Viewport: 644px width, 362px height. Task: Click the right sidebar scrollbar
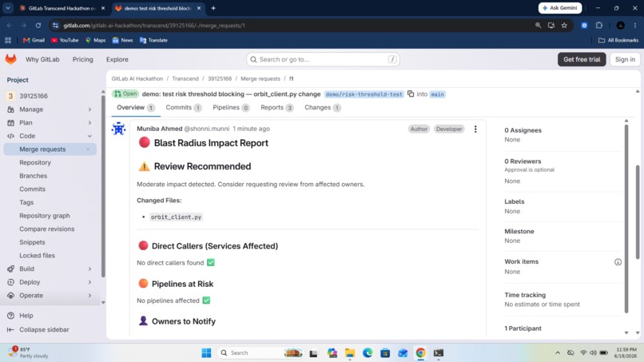626,218
